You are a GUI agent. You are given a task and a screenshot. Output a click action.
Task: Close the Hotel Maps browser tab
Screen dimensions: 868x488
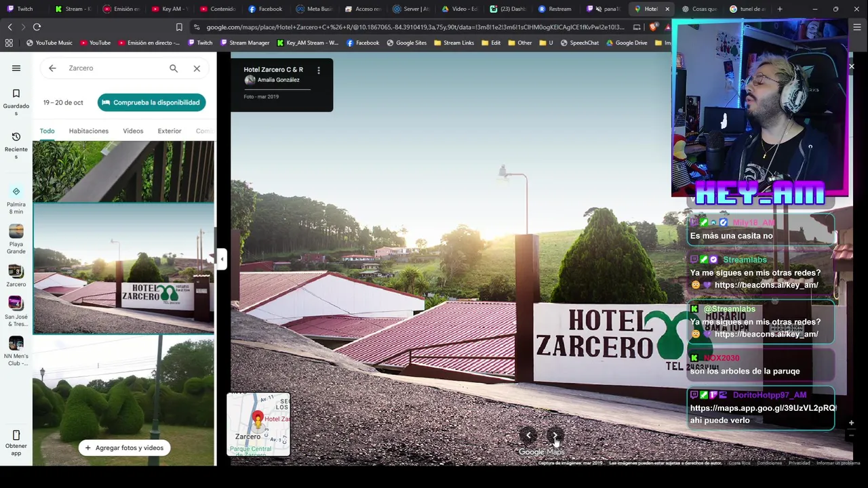pos(667,9)
